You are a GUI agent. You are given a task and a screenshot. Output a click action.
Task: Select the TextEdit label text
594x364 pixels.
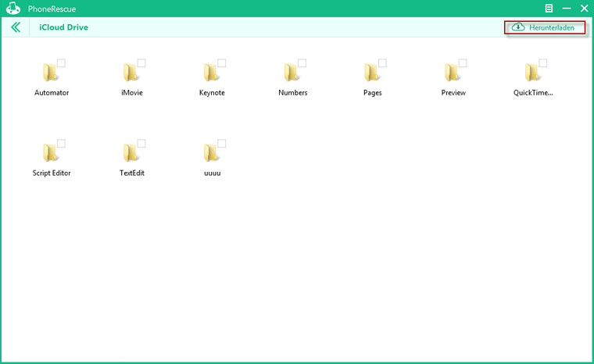[x=132, y=173]
